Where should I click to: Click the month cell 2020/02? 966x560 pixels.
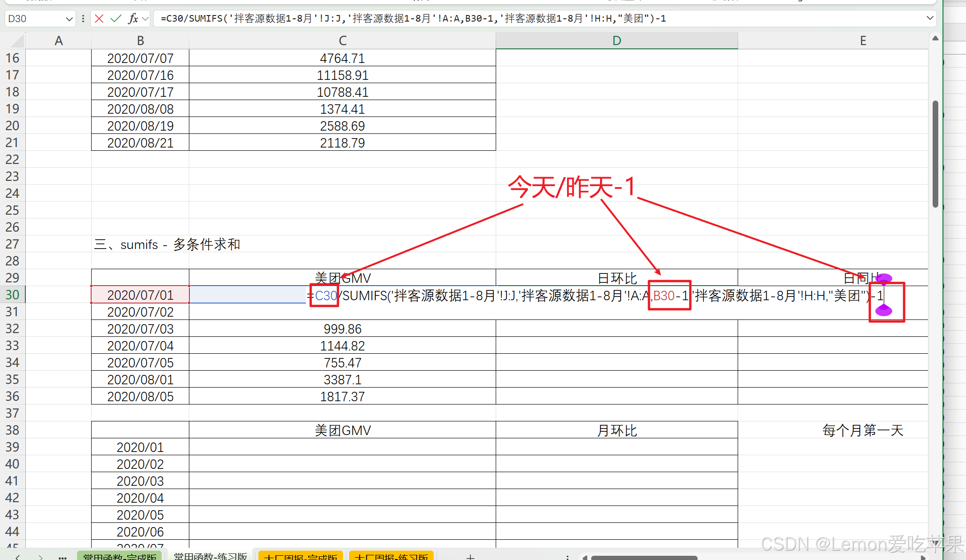coord(140,464)
